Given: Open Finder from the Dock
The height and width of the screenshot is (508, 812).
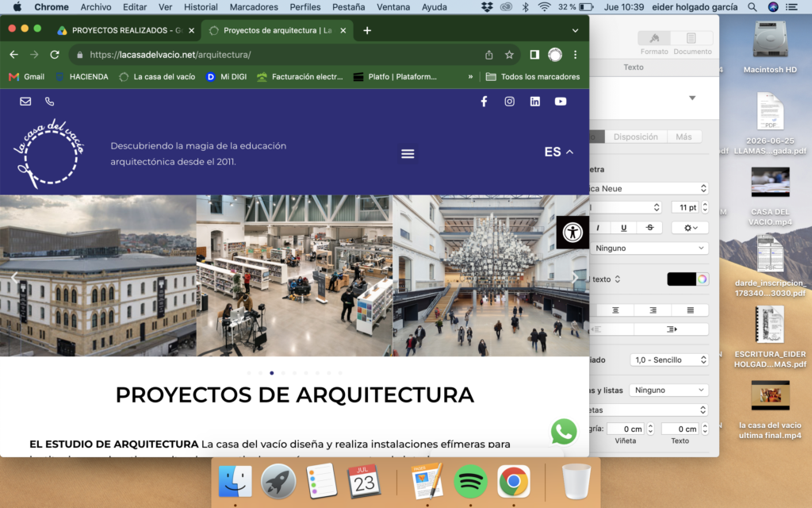Looking at the screenshot, I should [235, 482].
